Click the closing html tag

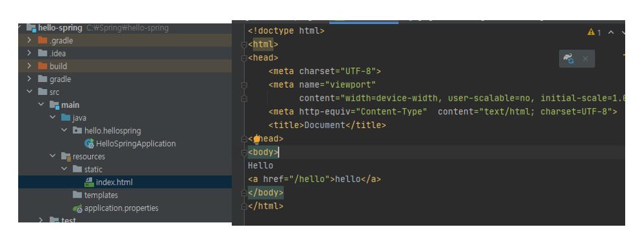coord(266,206)
